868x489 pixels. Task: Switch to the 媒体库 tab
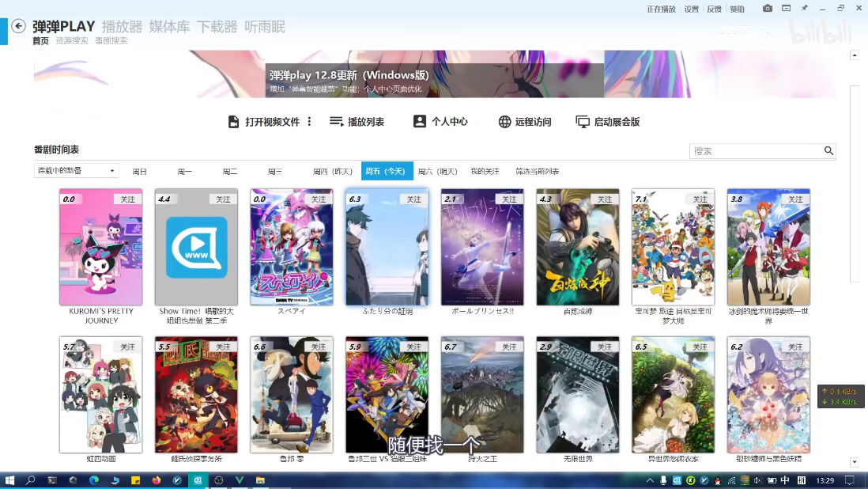pyautogui.click(x=169, y=27)
